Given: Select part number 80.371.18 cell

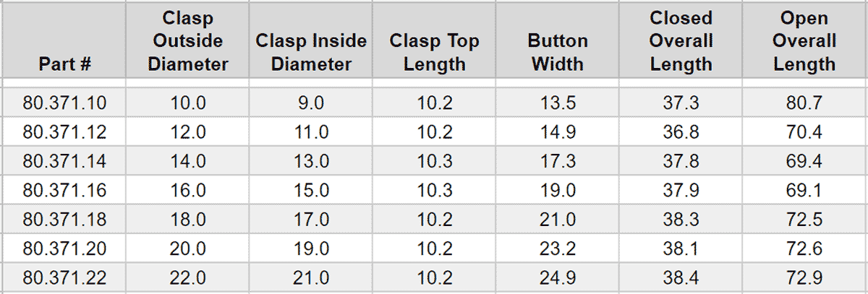Looking at the screenshot, I should [64, 220].
